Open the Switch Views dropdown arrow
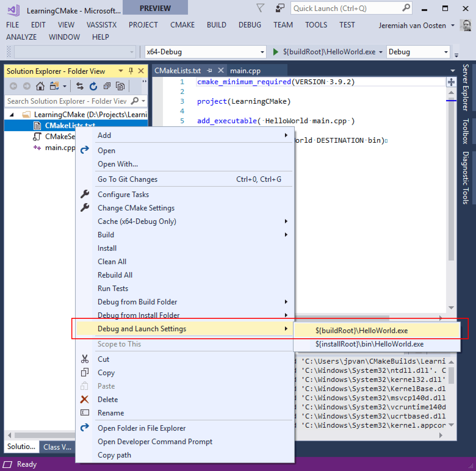Screen dimensions: 476x471 64,86
